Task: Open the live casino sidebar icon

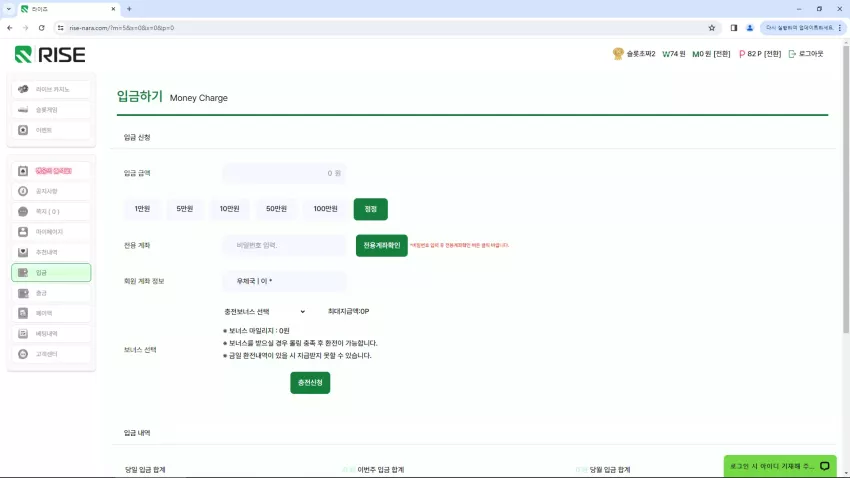Action: tap(23, 89)
